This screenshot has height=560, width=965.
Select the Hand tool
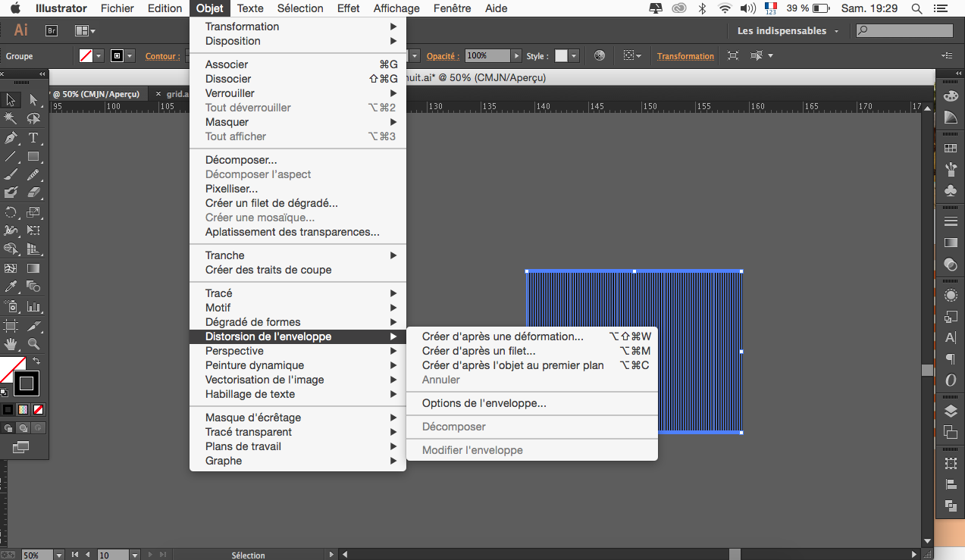[x=11, y=344]
